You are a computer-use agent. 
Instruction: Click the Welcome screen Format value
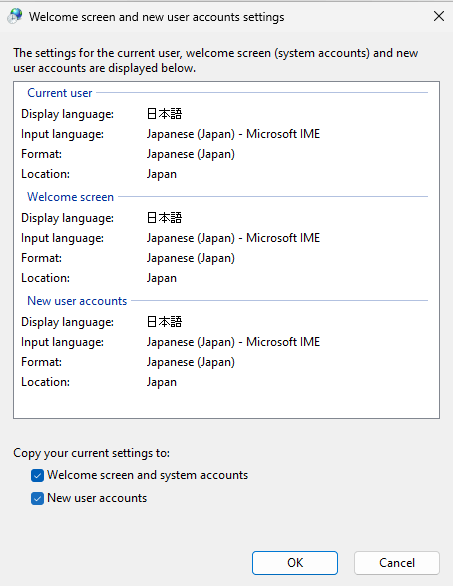191,258
